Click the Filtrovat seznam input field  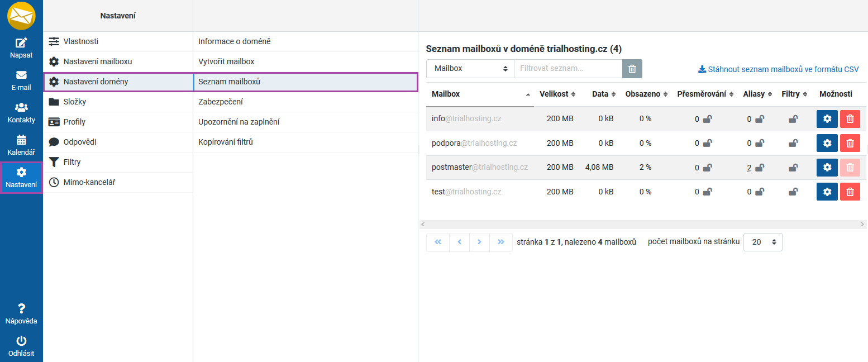point(567,69)
